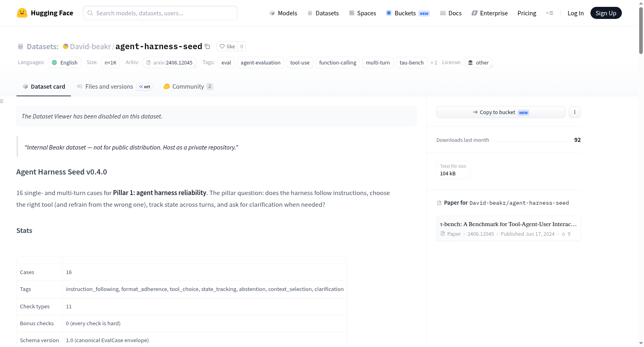Click the Datasets: breadcrumb link
644x347 pixels.
43,46
